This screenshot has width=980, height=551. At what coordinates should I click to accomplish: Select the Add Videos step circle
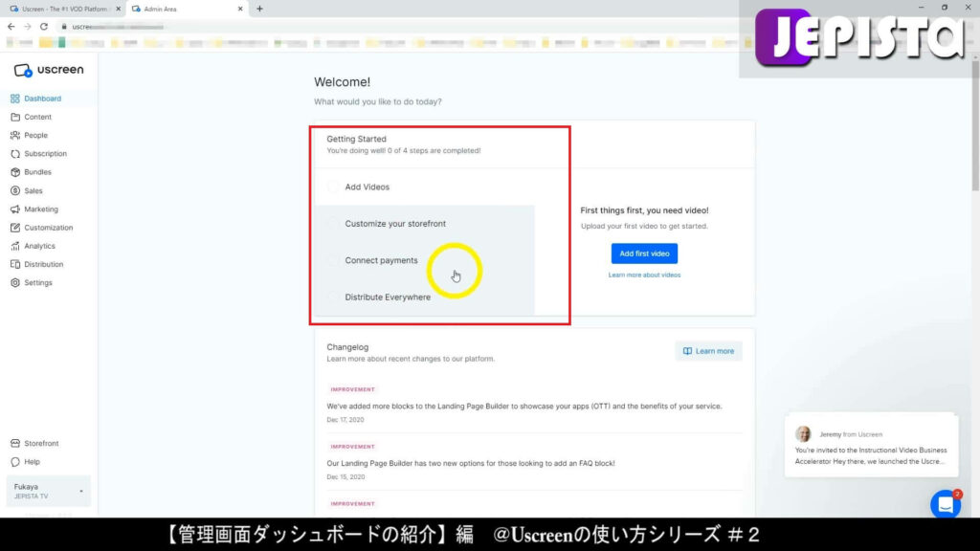[333, 187]
